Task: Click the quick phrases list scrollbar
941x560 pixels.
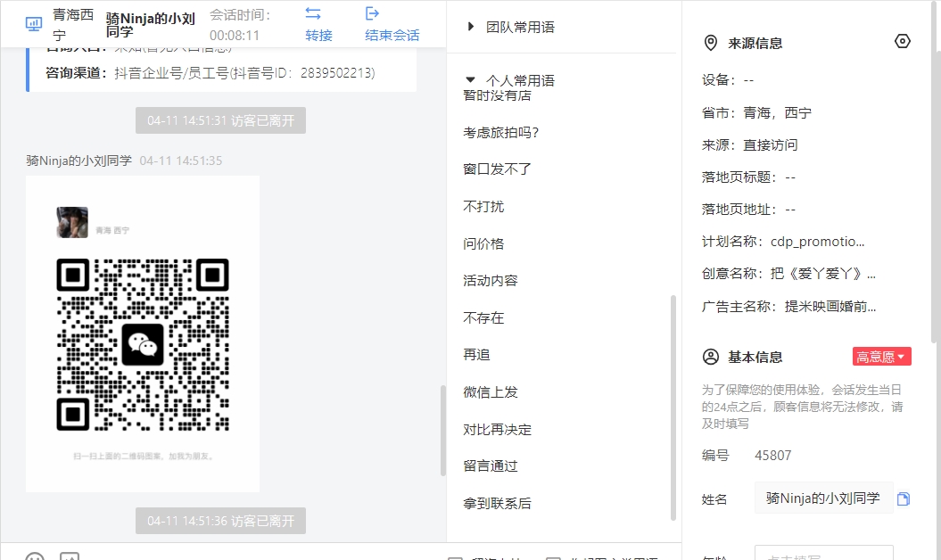Action: [673, 408]
